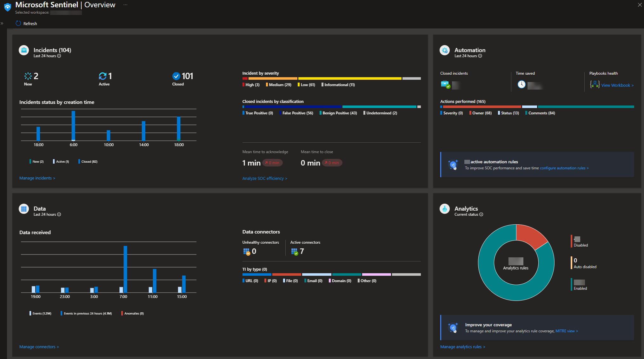Screen dimensions: 644x359
Task: Click the Time saved clock icon
Action: (x=521, y=85)
